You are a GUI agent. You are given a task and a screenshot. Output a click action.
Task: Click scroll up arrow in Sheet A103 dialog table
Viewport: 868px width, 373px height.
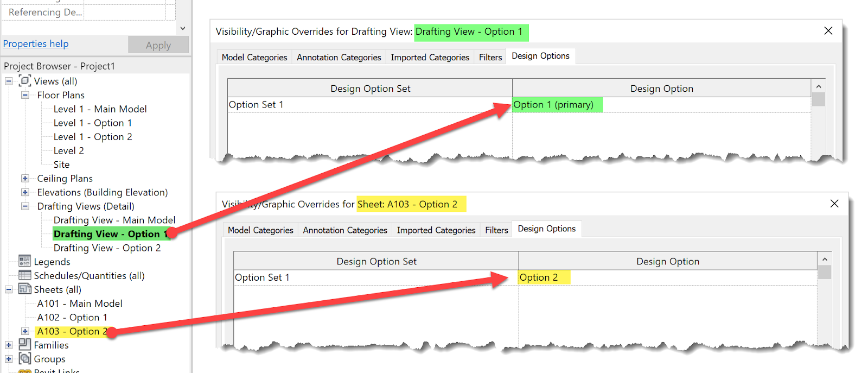point(825,259)
